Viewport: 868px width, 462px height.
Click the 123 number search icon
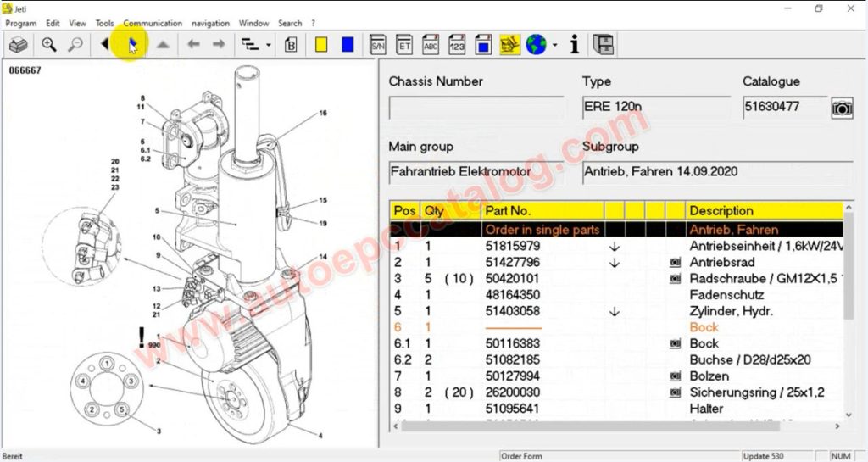pyautogui.click(x=457, y=45)
